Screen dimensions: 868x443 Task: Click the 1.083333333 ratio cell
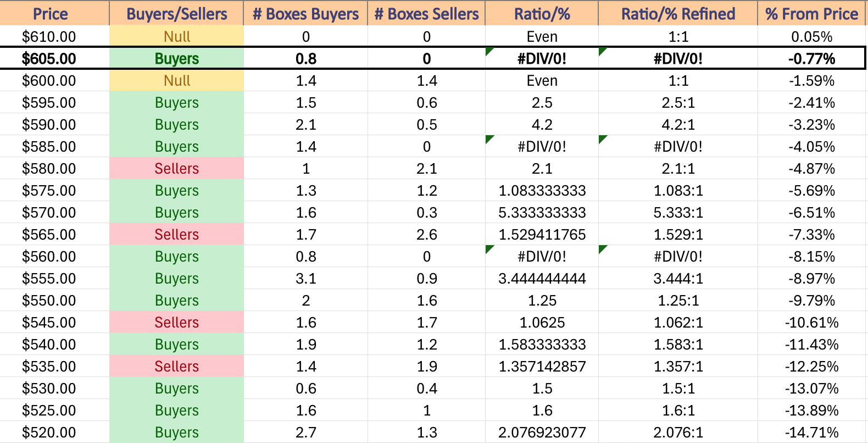coord(542,190)
